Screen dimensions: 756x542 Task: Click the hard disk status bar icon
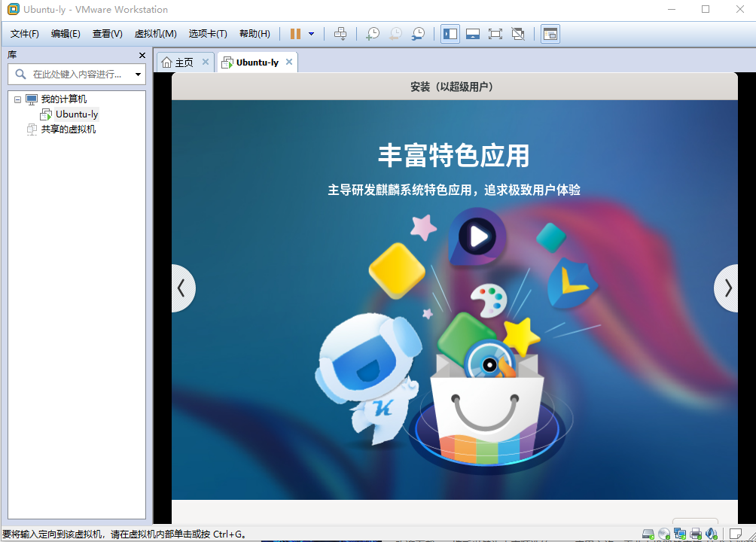pyautogui.click(x=648, y=534)
